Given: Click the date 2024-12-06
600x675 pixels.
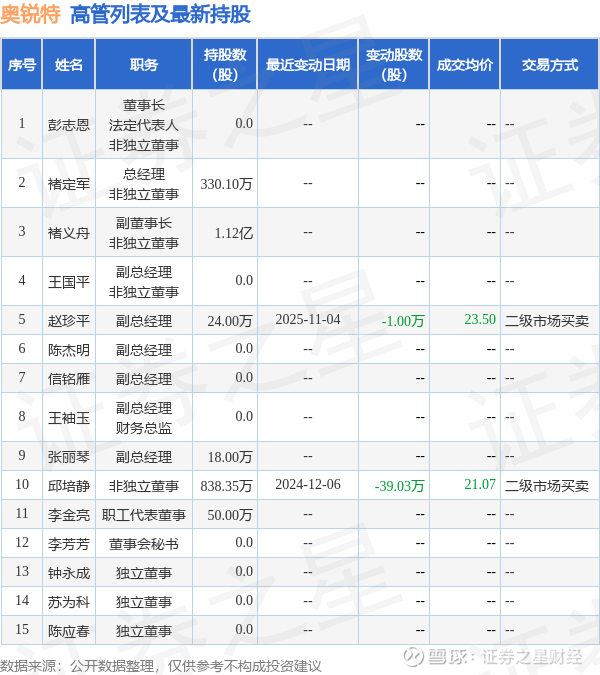Looking at the screenshot, I should point(308,484).
